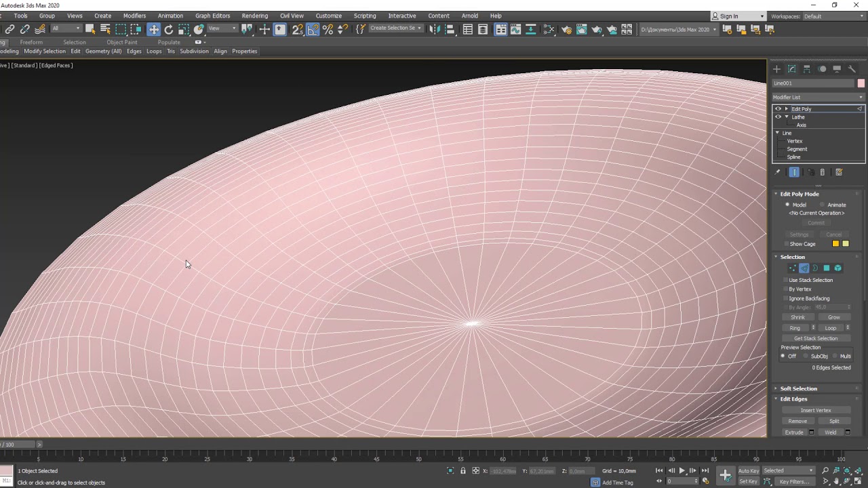The image size is (868, 488).
Task: Select Border sub-object level icon
Action: click(815, 268)
